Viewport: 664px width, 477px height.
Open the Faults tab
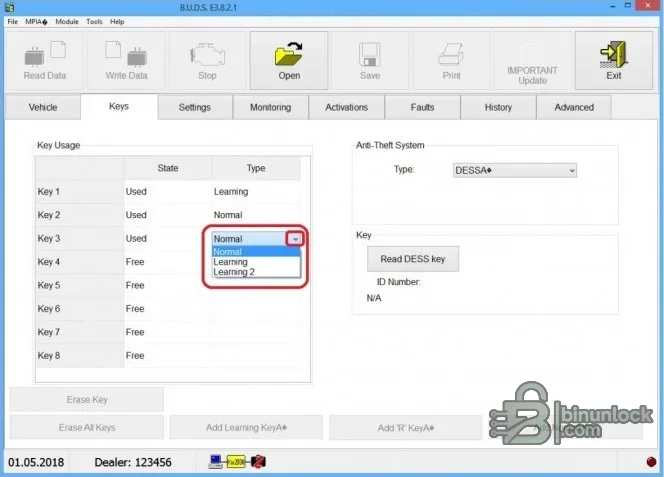(x=422, y=107)
